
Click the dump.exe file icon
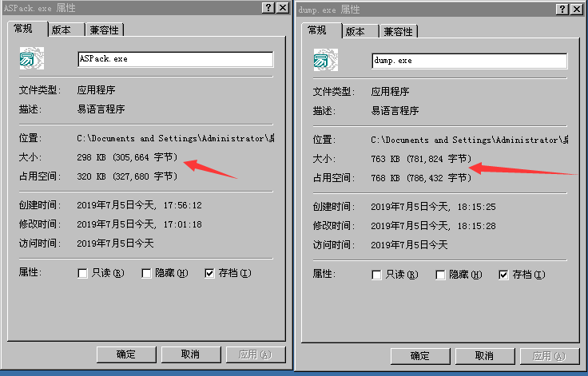(x=325, y=60)
